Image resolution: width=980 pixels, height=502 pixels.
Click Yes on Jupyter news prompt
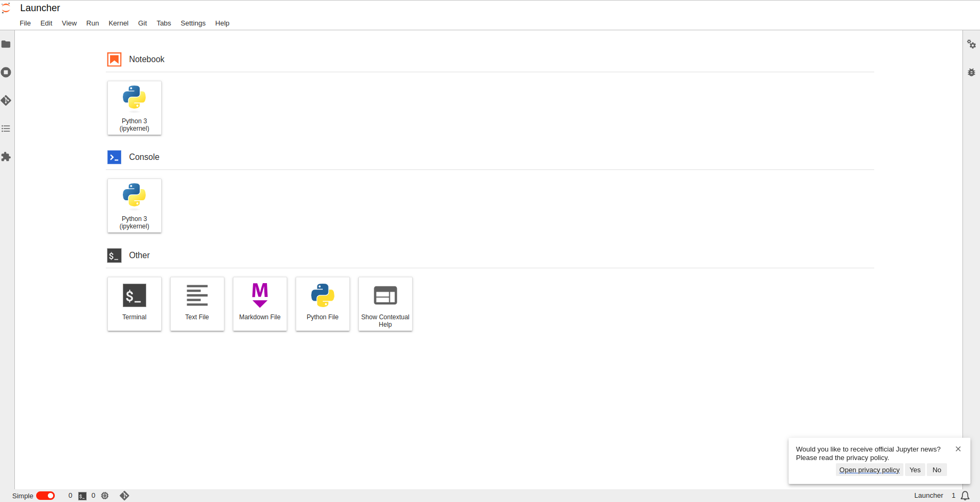pos(915,470)
